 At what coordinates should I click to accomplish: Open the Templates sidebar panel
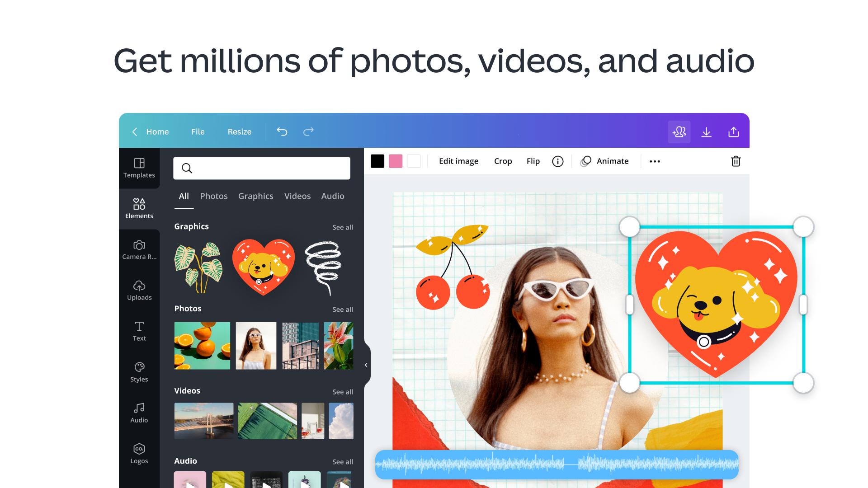coord(139,168)
